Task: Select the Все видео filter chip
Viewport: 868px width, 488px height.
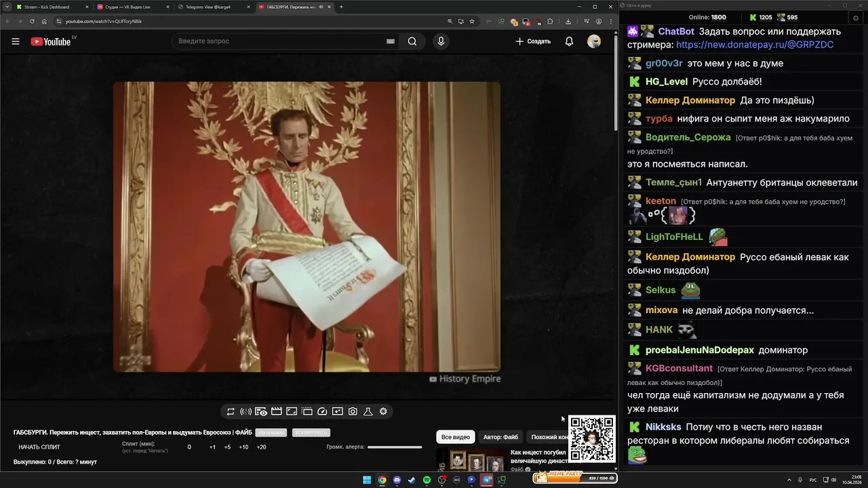Action: 456,437
